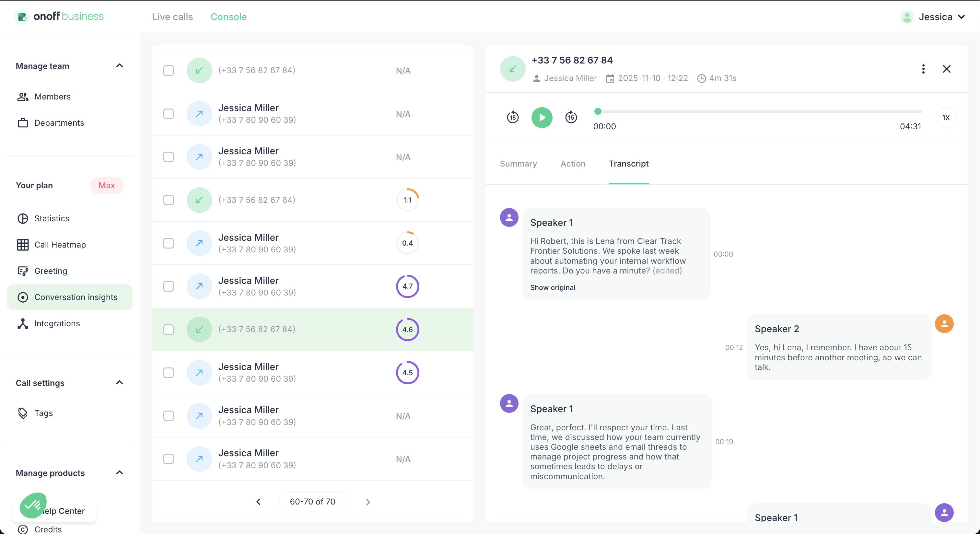Image resolution: width=980 pixels, height=534 pixels.
Task: Click the 4.7 score ring
Action: [407, 286]
